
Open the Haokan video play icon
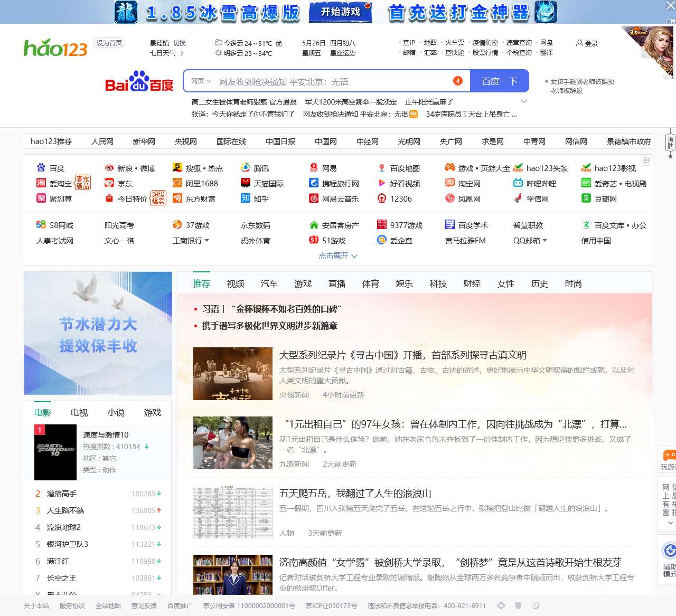381,183
